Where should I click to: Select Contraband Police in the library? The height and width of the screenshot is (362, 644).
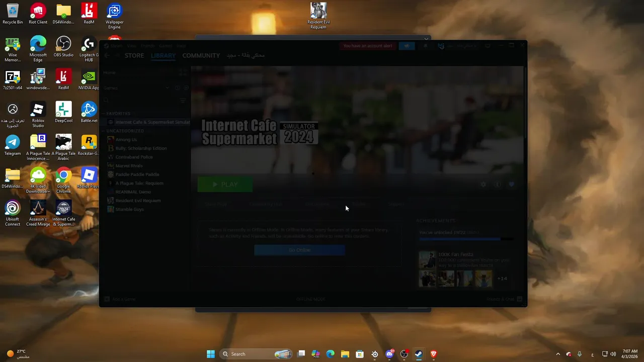134,157
